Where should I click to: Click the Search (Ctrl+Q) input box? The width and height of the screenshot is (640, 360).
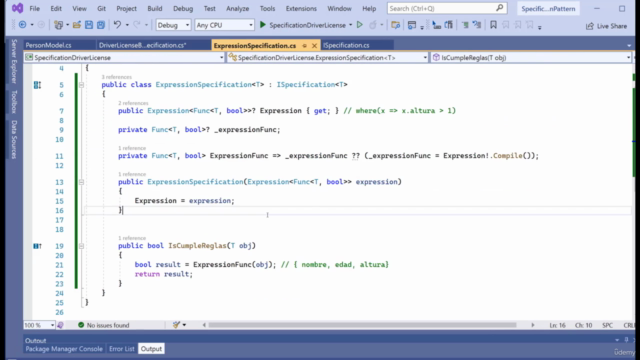coord(447,8)
